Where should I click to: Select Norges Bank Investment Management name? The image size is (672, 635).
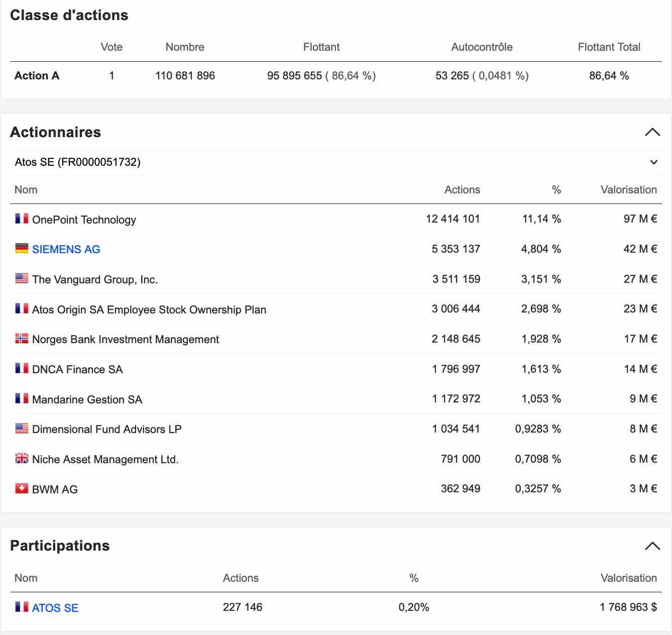tap(126, 339)
